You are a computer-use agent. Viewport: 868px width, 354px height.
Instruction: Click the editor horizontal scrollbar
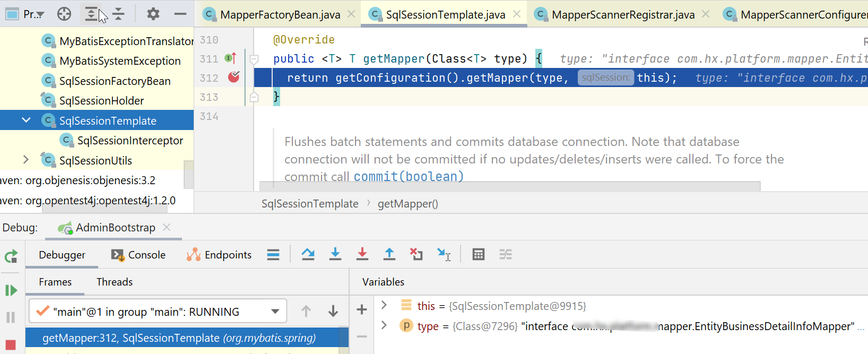pos(510,186)
